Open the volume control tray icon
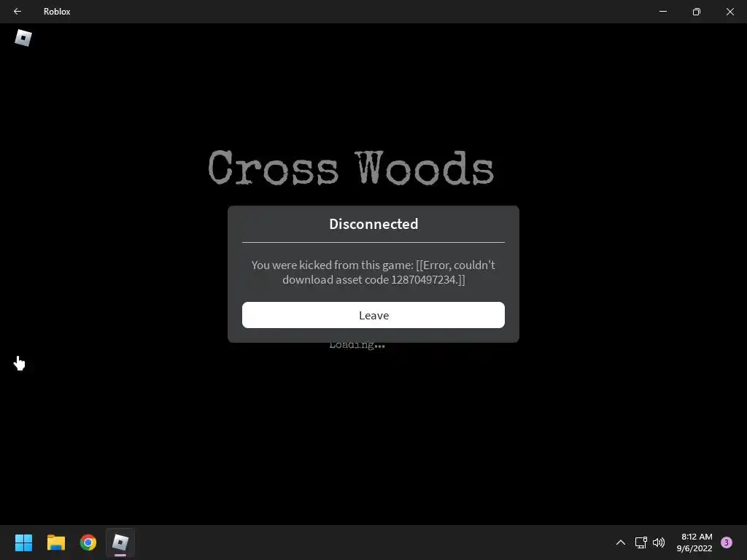Image resolution: width=747 pixels, height=560 pixels. [659, 542]
